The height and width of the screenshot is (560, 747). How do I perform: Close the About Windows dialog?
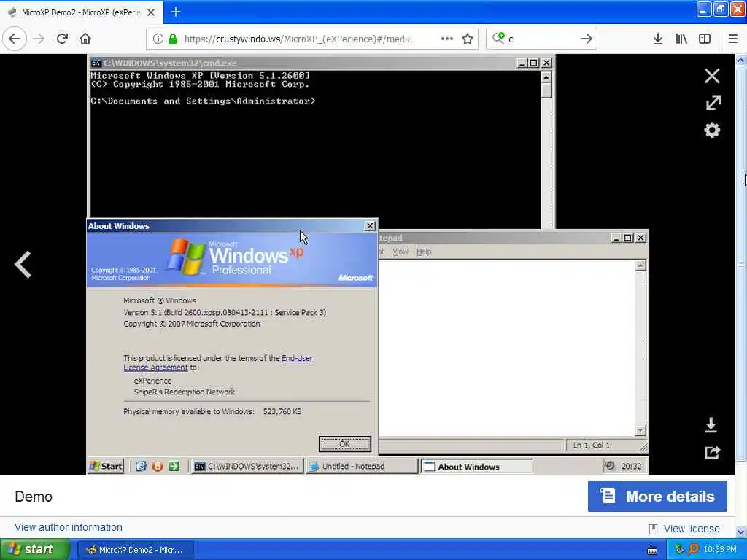[x=370, y=226]
